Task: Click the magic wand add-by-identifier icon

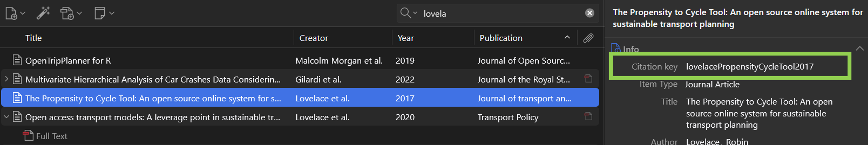Action: tap(43, 14)
